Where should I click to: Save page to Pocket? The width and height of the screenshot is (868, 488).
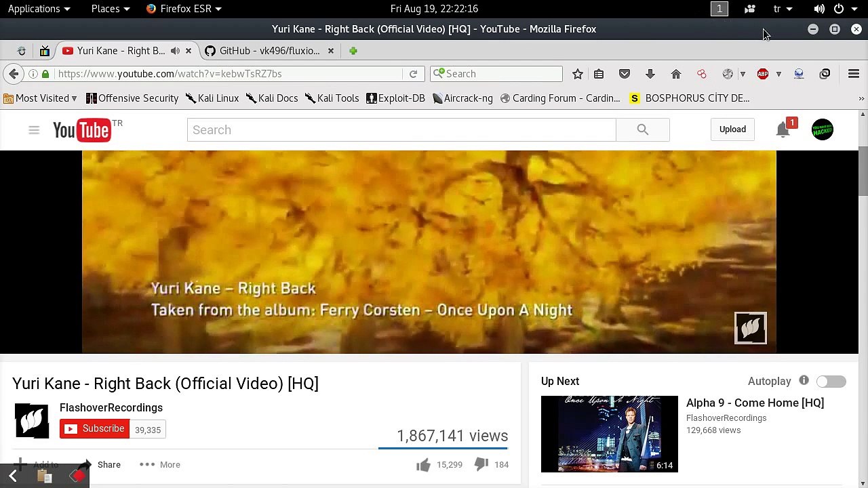tap(625, 74)
